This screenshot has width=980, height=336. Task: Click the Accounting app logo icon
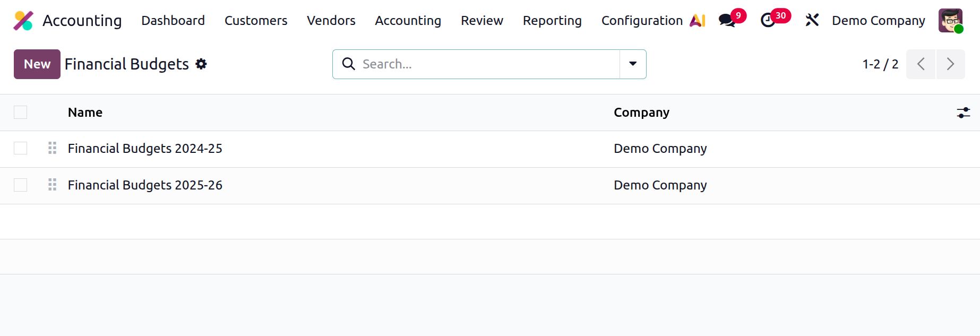point(23,21)
